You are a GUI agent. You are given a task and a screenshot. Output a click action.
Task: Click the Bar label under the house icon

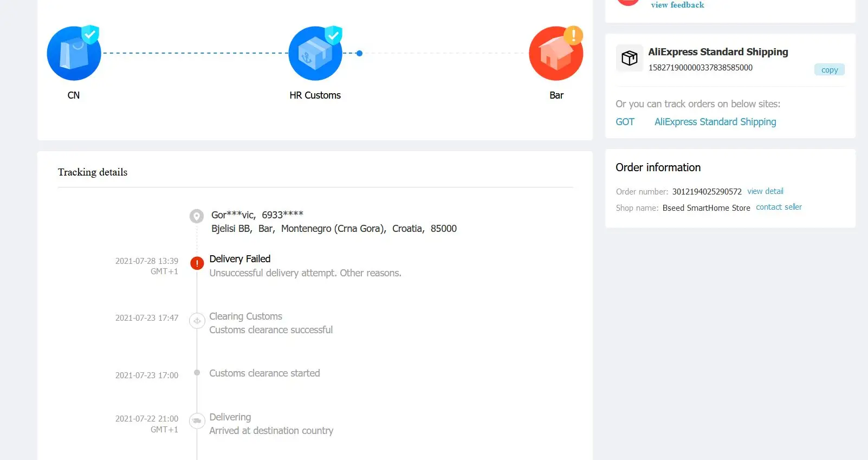pyautogui.click(x=556, y=95)
